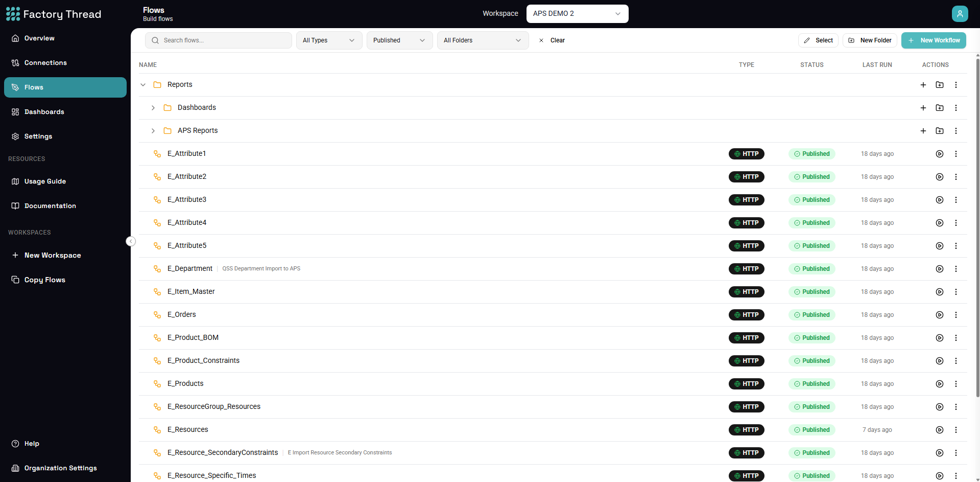Open the E_Resource_Specific_Times flow
The image size is (980, 482).
[x=211, y=476]
